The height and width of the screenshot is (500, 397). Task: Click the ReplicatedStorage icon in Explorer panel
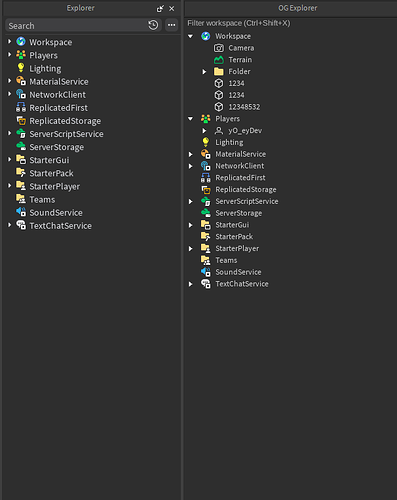point(21,120)
